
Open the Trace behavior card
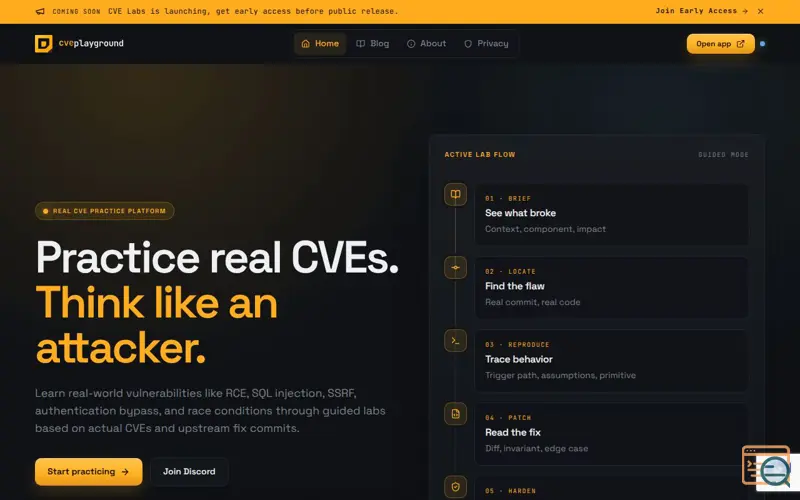point(612,360)
